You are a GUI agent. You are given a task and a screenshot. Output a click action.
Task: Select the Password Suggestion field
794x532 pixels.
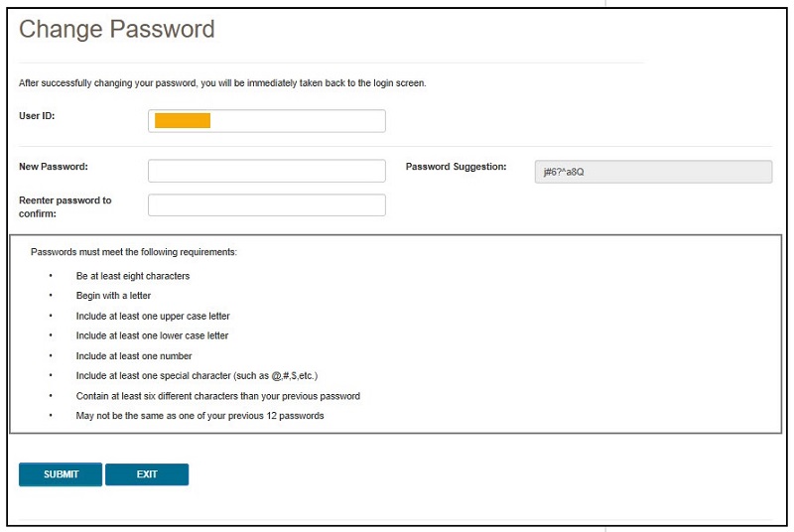(x=652, y=171)
